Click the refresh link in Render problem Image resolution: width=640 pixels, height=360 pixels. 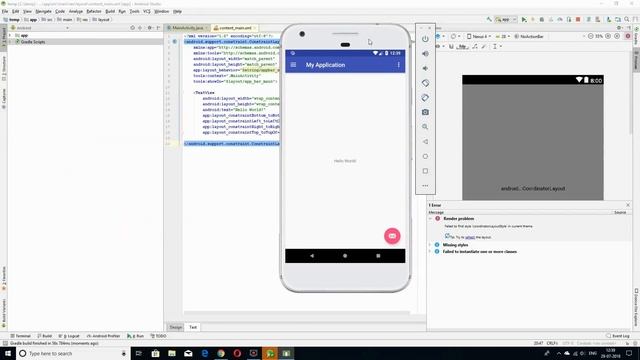[x=470, y=237]
